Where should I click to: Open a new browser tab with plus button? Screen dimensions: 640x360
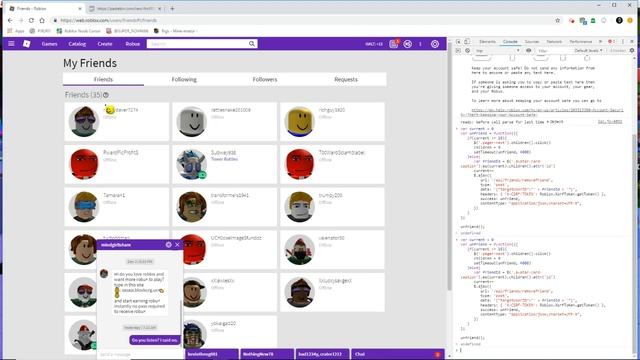(x=172, y=8)
